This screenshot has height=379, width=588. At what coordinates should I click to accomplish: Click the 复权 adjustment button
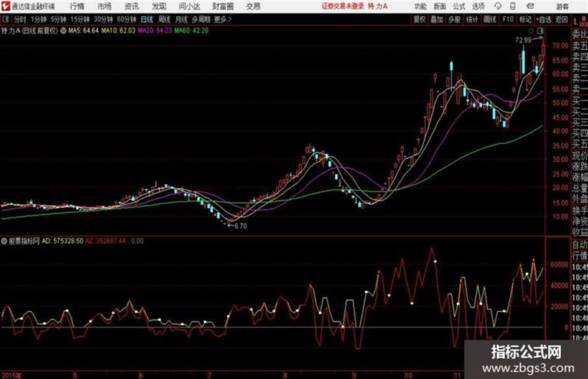[x=419, y=19]
